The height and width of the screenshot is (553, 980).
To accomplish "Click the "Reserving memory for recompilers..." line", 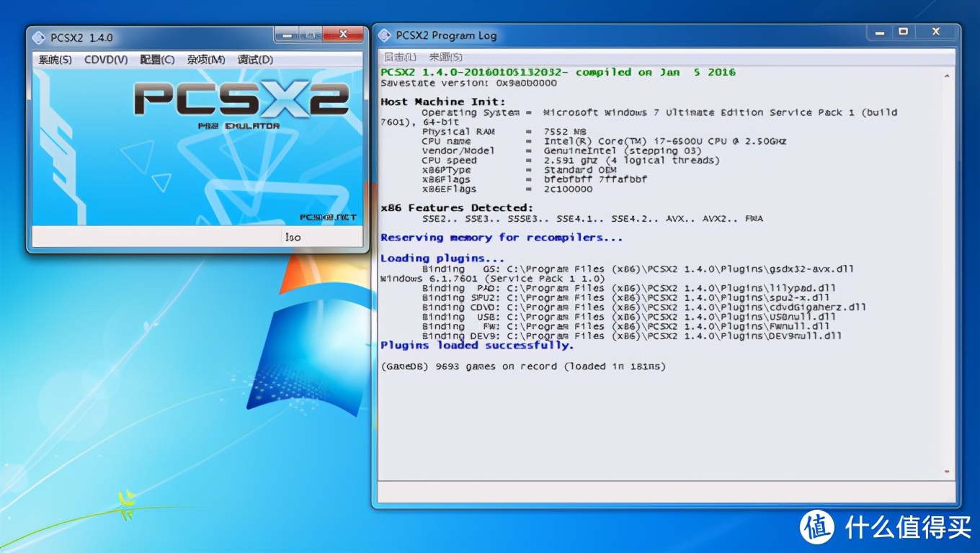I will pyautogui.click(x=502, y=238).
